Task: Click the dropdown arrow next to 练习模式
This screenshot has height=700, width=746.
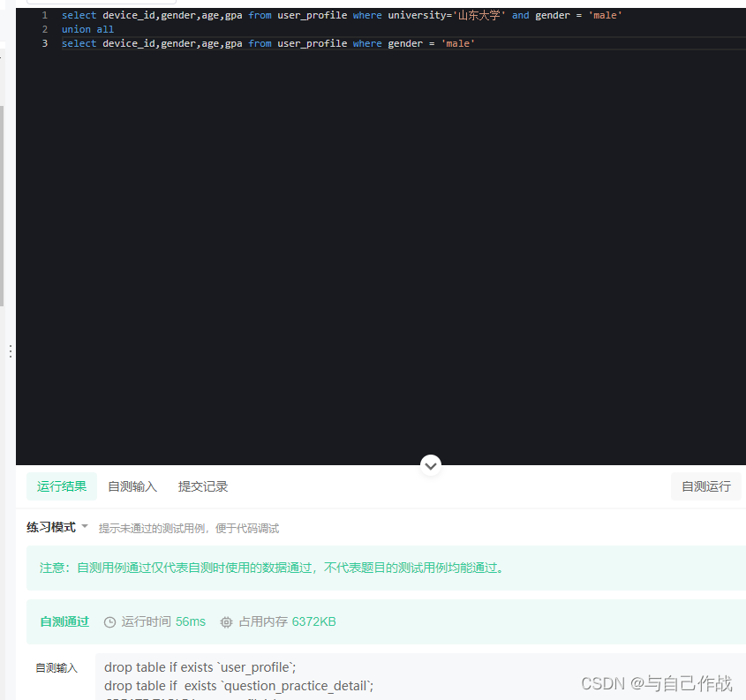Action: coord(85,527)
